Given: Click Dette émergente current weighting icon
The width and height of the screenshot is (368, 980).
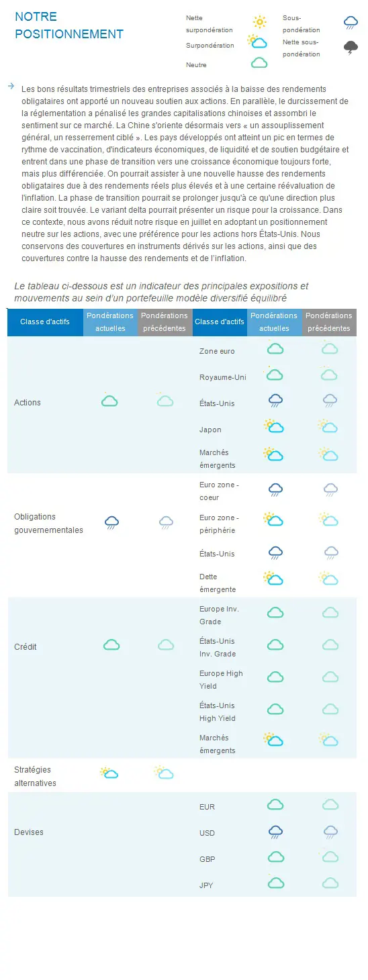Looking at the screenshot, I should pos(274,578).
